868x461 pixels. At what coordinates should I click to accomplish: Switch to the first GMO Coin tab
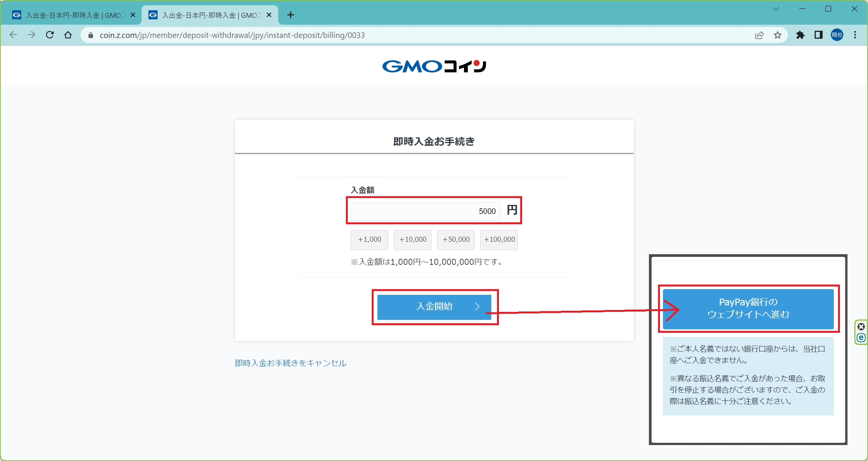[72, 15]
